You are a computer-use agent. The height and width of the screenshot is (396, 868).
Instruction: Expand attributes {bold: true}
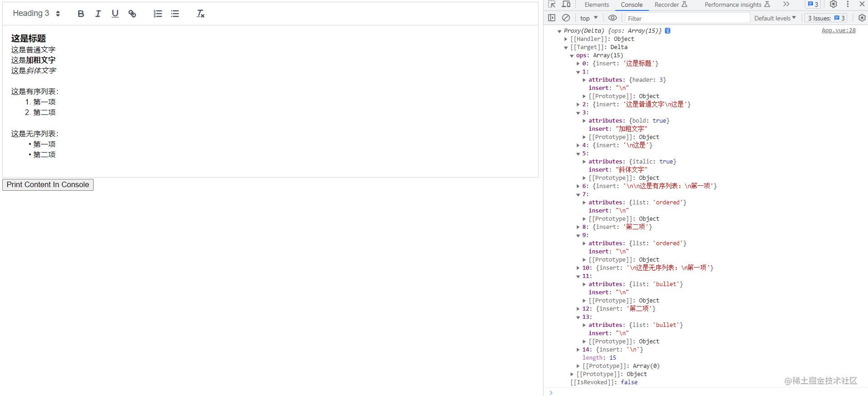[x=584, y=121]
